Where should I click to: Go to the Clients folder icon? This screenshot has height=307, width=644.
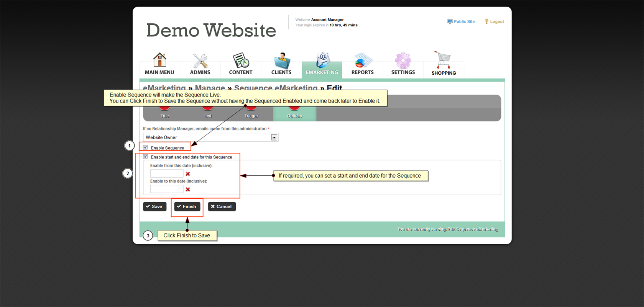(281, 61)
